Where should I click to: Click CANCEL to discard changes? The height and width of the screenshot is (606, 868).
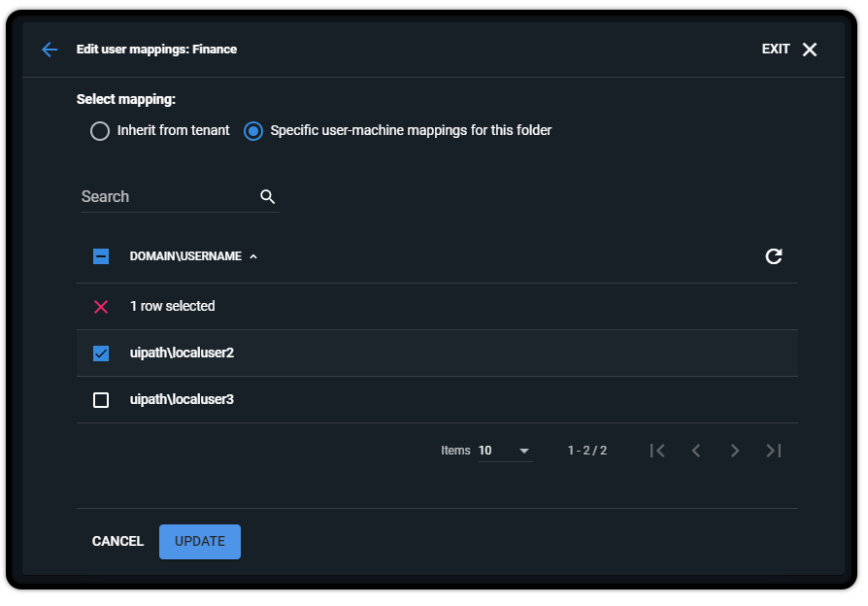pos(117,541)
